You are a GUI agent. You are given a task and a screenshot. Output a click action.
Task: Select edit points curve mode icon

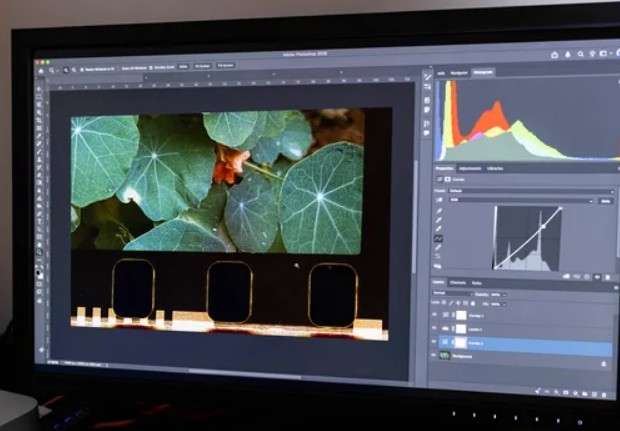click(x=439, y=238)
